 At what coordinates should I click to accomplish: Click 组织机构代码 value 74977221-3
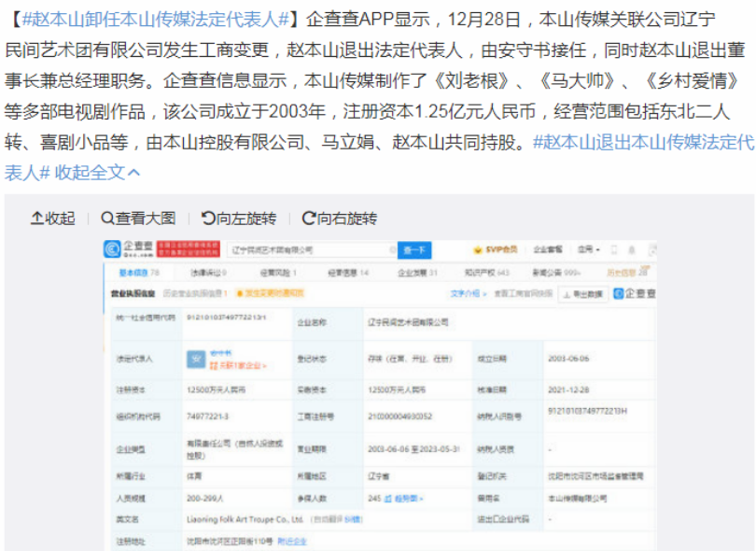click(x=207, y=416)
